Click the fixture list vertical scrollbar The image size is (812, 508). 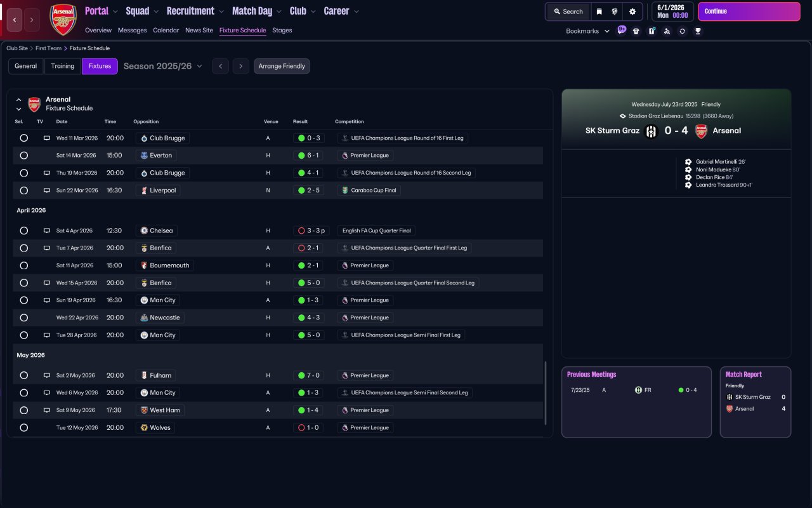pyautogui.click(x=545, y=394)
